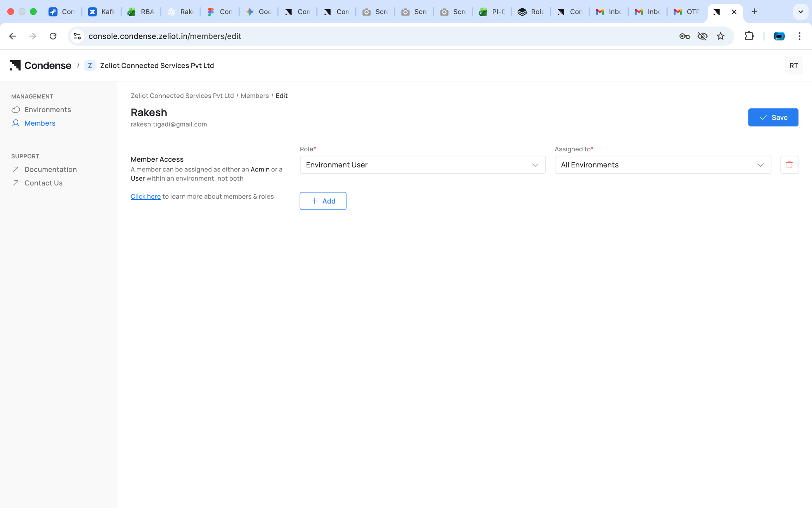Select Members in the sidebar
The height and width of the screenshot is (508, 812).
[40, 123]
